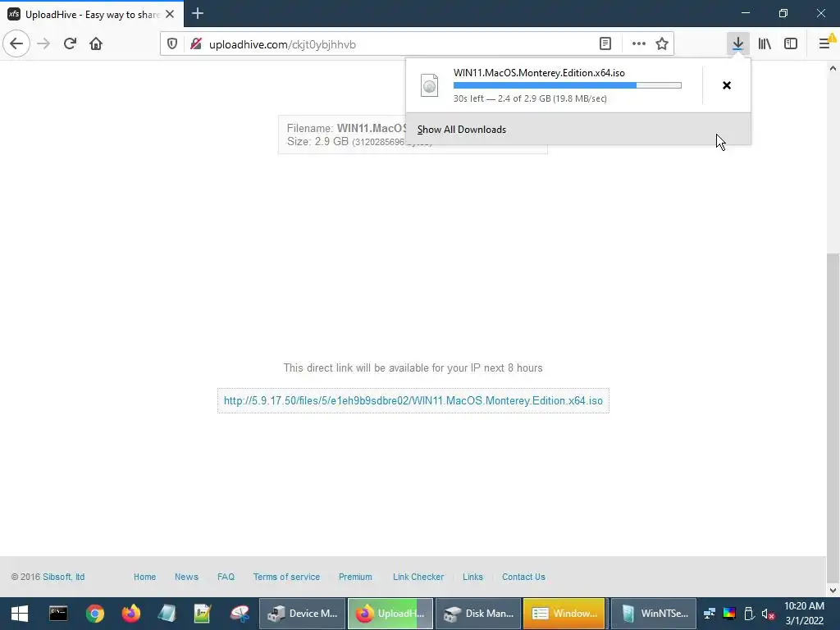This screenshot has width=840, height=630.
Task: Switch to WinNTSetup taskbar window
Action: [x=654, y=614]
